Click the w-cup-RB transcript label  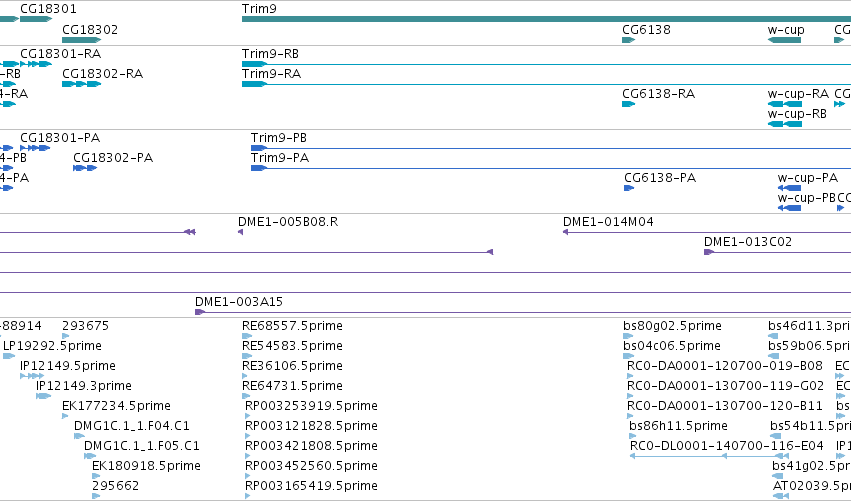pyautogui.click(x=797, y=114)
